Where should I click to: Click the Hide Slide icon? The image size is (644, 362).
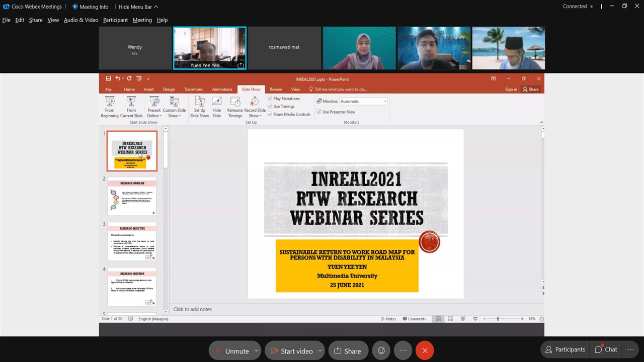[x=216, y=102]
